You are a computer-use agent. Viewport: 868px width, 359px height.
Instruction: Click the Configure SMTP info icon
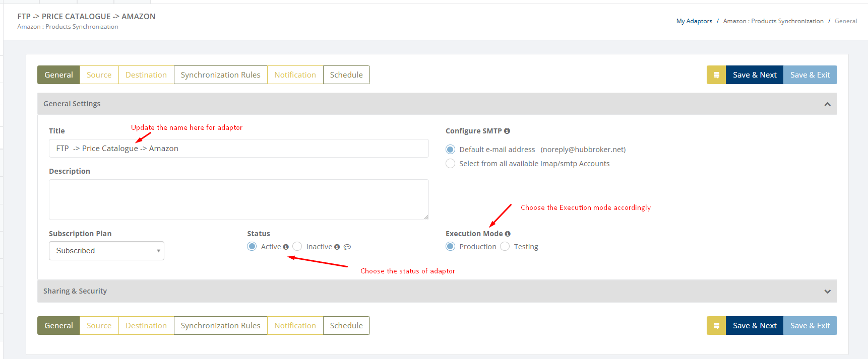(x=507, y=131)
